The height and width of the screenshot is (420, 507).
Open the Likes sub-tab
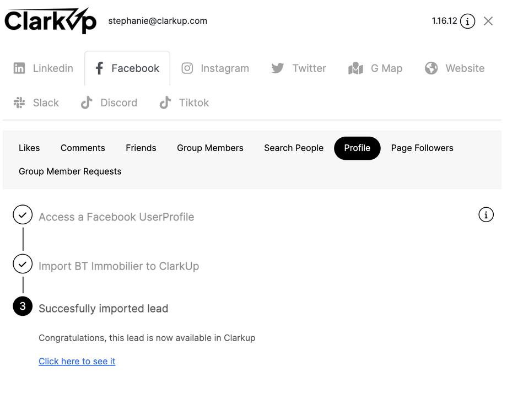[x=29, y=148]
